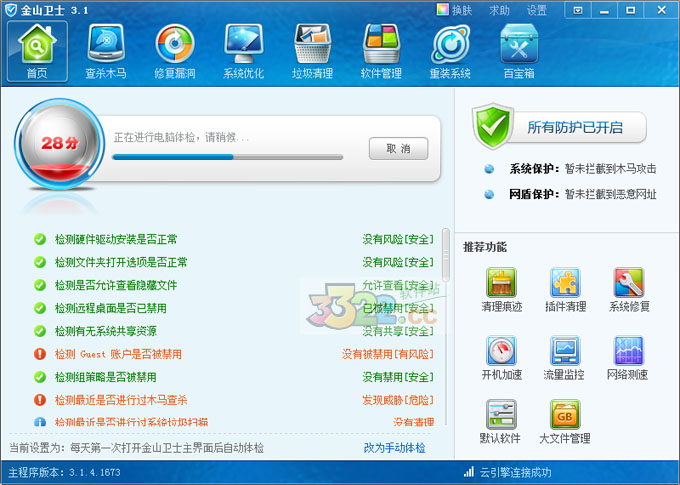680x485 pixels.
Task: Click 没有共享[安全] result text
Action: click(x=398, y=331)
